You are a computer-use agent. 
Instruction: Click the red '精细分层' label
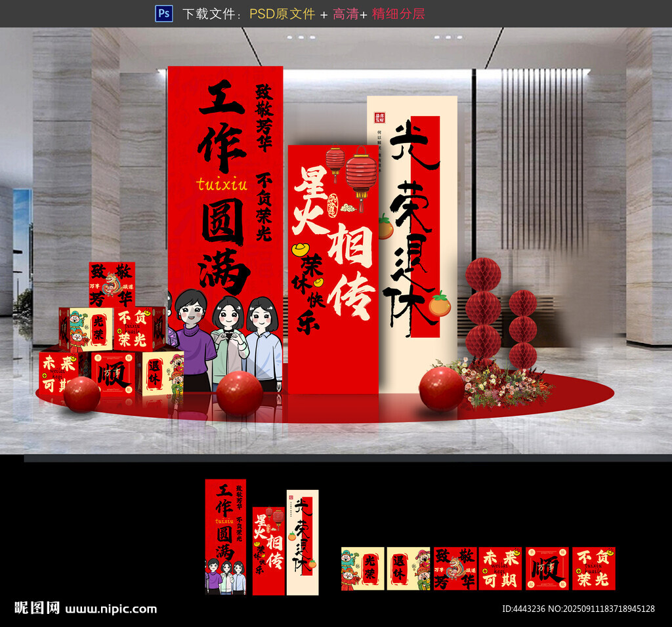(398, 14)
